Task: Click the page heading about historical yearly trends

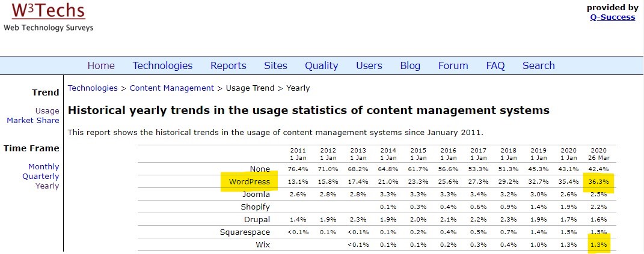Action: 308,110
